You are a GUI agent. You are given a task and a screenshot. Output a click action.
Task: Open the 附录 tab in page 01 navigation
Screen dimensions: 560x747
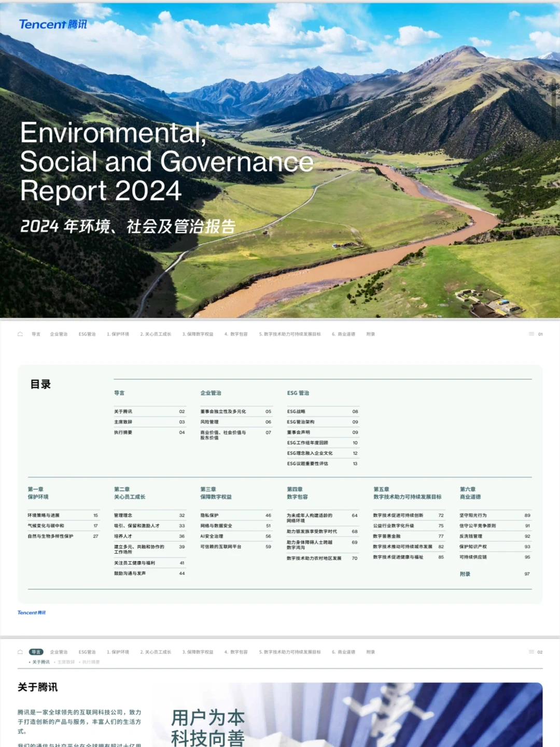[371, 334]
